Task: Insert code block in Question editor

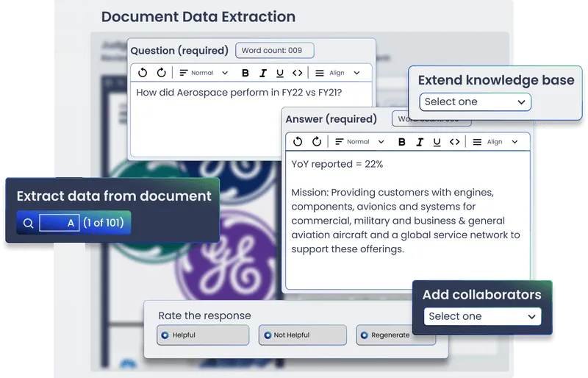Action: click(298, 73)
